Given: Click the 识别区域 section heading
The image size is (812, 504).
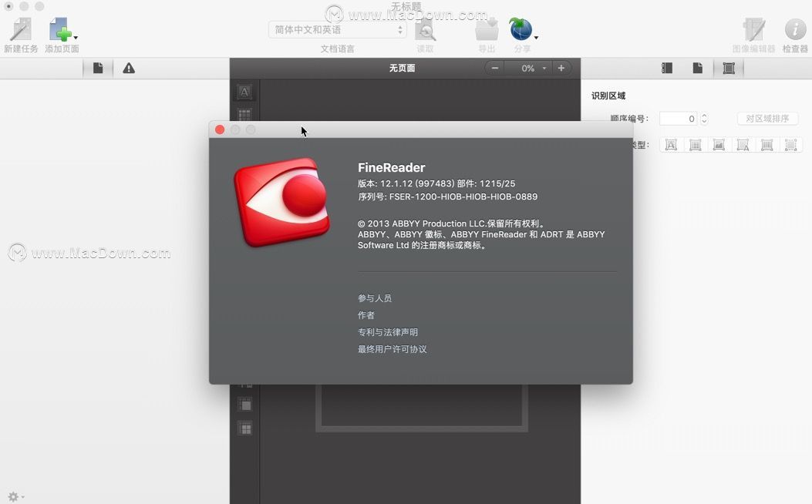Looking at the screenshot, I should [608, 96].
